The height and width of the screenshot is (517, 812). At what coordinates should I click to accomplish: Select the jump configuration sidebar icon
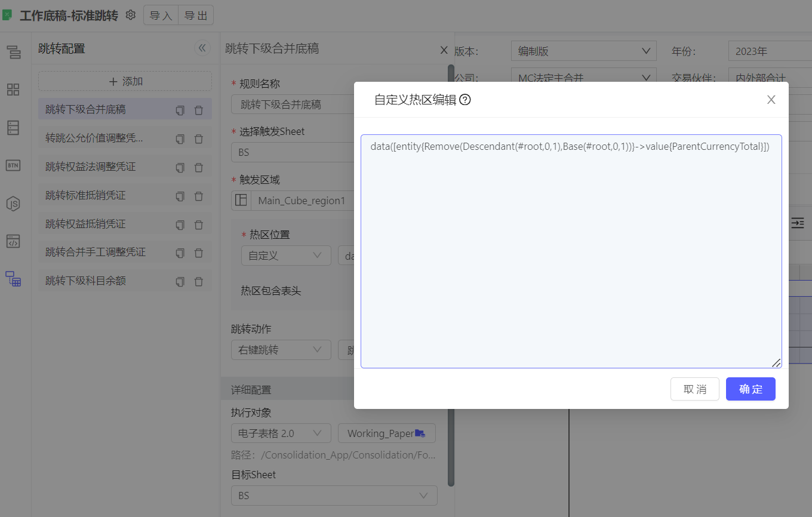coord(13,279)
